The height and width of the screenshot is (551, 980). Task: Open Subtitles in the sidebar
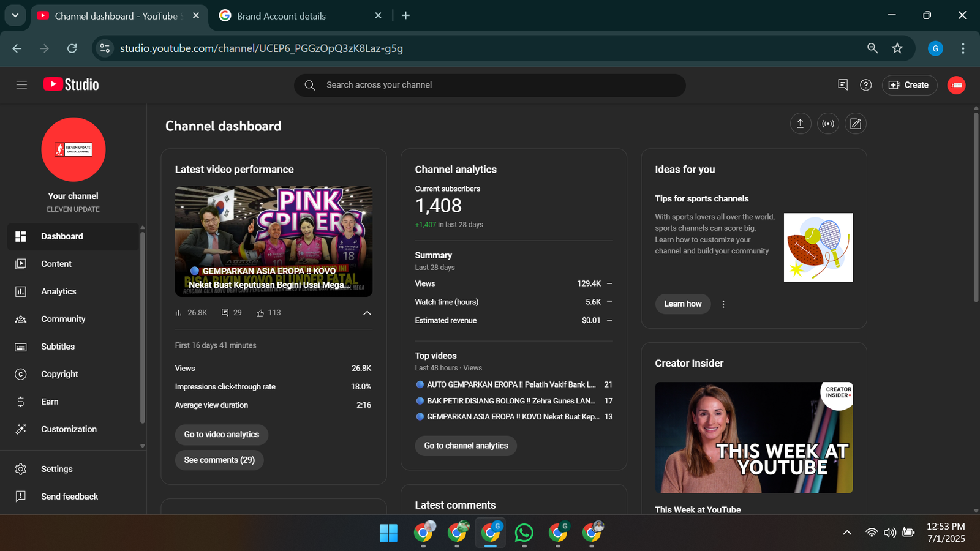point(73,347)
